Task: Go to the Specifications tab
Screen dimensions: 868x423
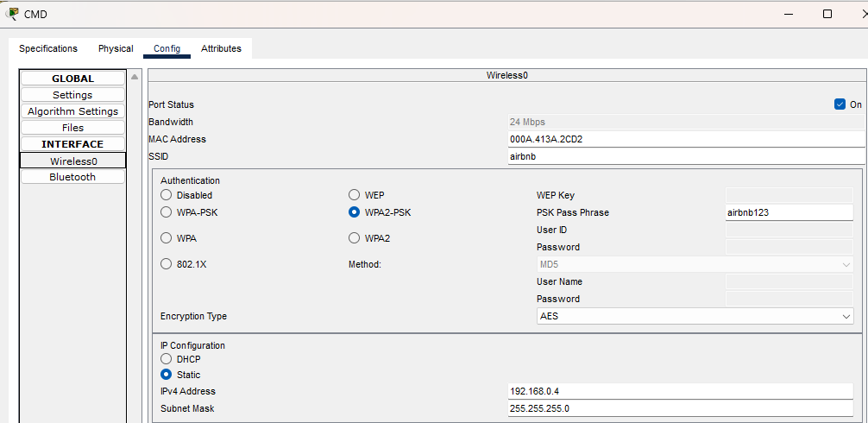Action: 48,49
